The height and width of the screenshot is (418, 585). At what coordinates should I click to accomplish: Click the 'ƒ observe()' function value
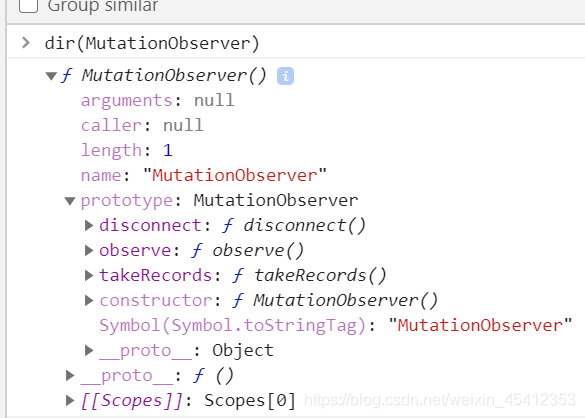[x=248, y=250]
